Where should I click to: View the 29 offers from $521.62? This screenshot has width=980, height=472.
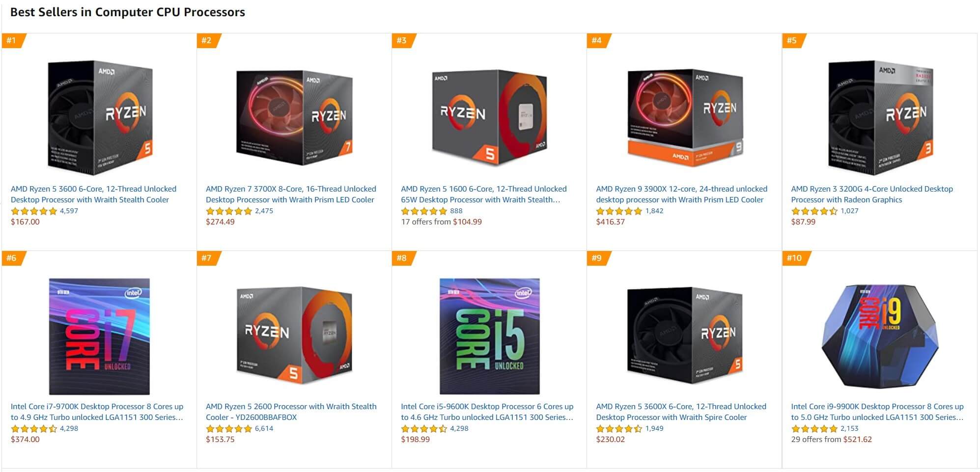[831, 439]
